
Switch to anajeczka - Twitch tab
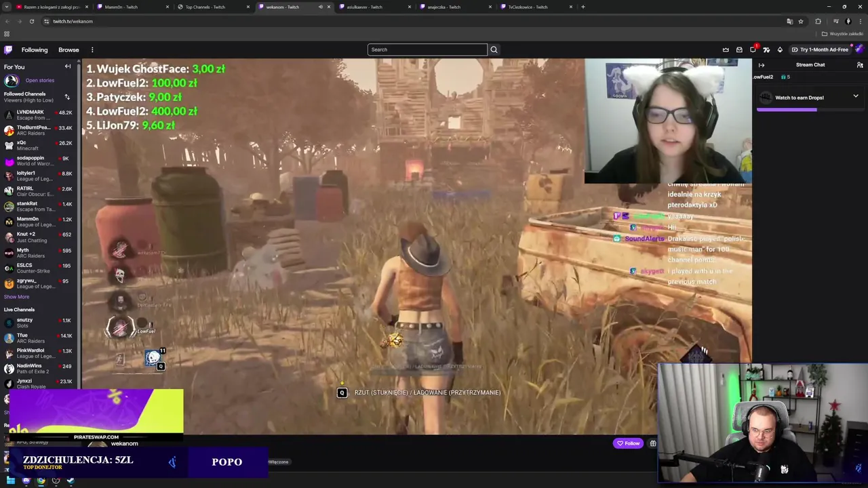click(456, 7)
